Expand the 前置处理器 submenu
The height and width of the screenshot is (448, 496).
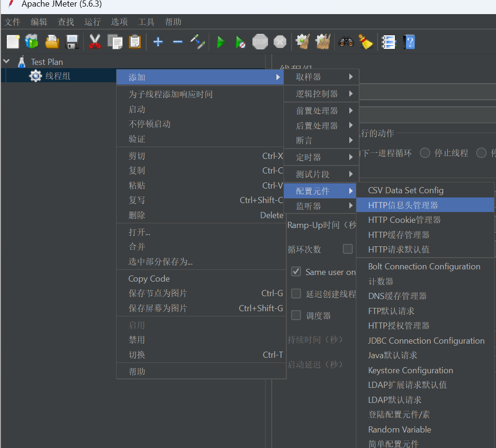tap(322, 111)
